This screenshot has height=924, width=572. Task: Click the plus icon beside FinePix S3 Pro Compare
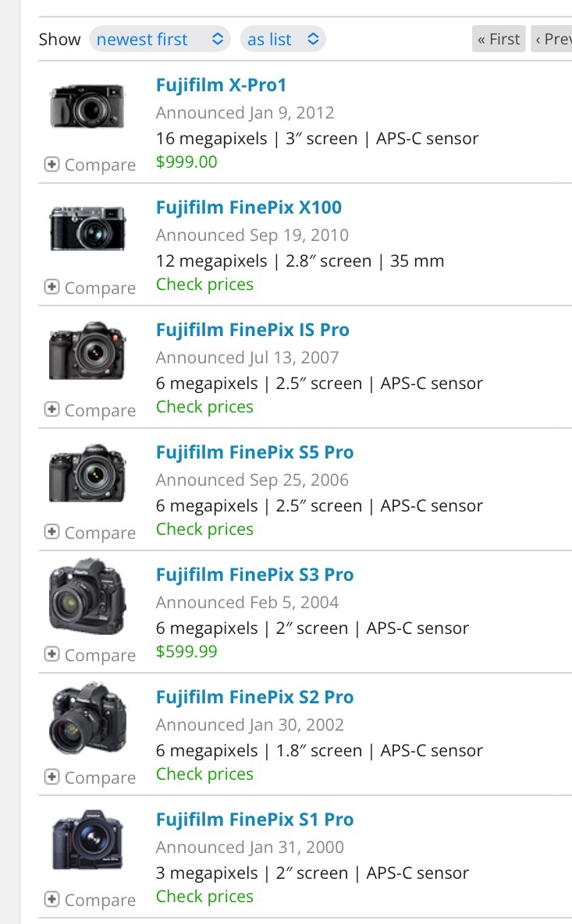pos(52,655)
